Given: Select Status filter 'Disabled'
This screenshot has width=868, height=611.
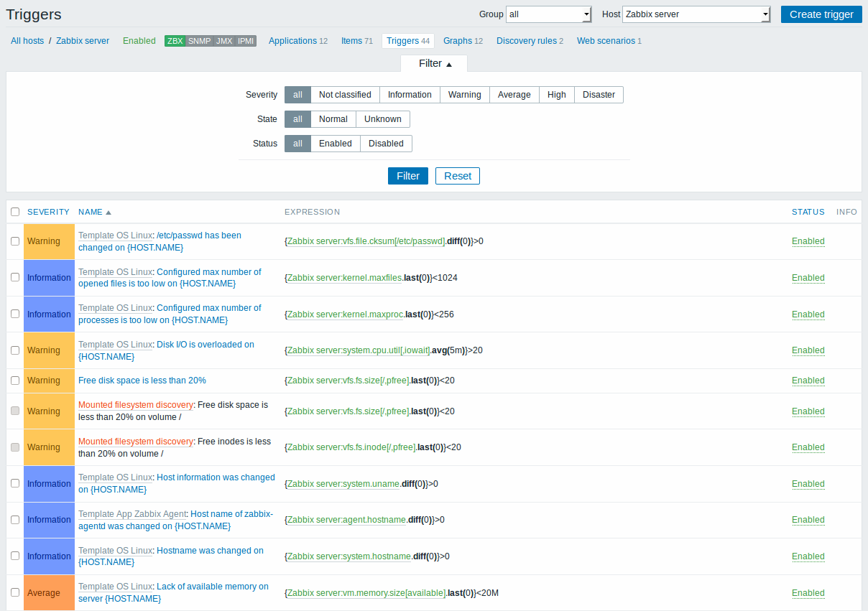Looking at the screenshot, I should (x=386, y=144).
